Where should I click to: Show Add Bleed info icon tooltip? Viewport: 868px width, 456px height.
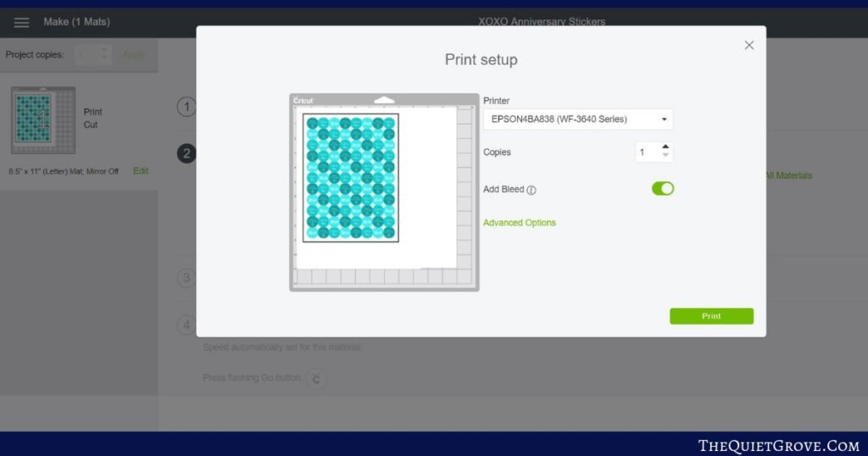click(x=531, y=191)
